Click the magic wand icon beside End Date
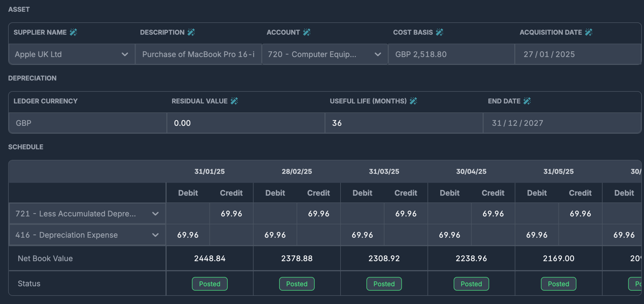The width and height of the screenshot is (644, 304). point(527,101)
